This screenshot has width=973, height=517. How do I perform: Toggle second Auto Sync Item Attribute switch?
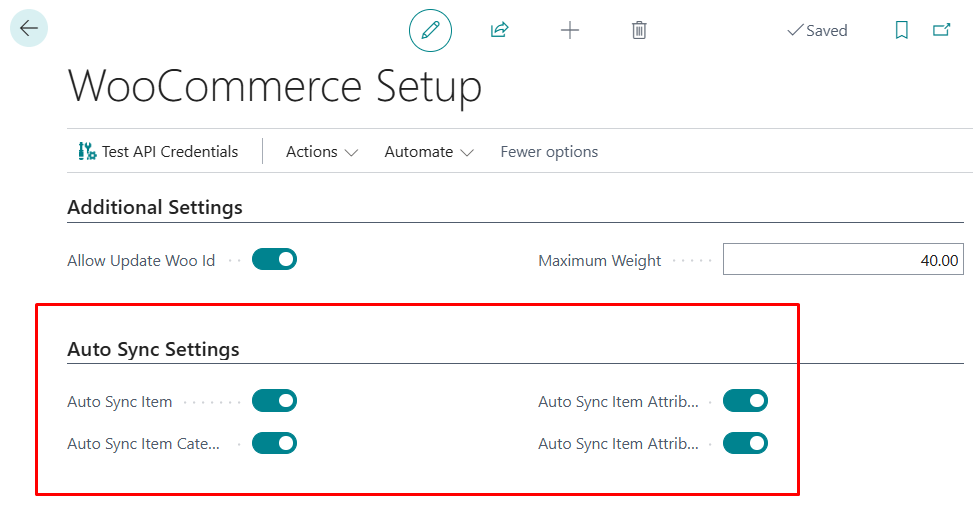coord(745,443)
